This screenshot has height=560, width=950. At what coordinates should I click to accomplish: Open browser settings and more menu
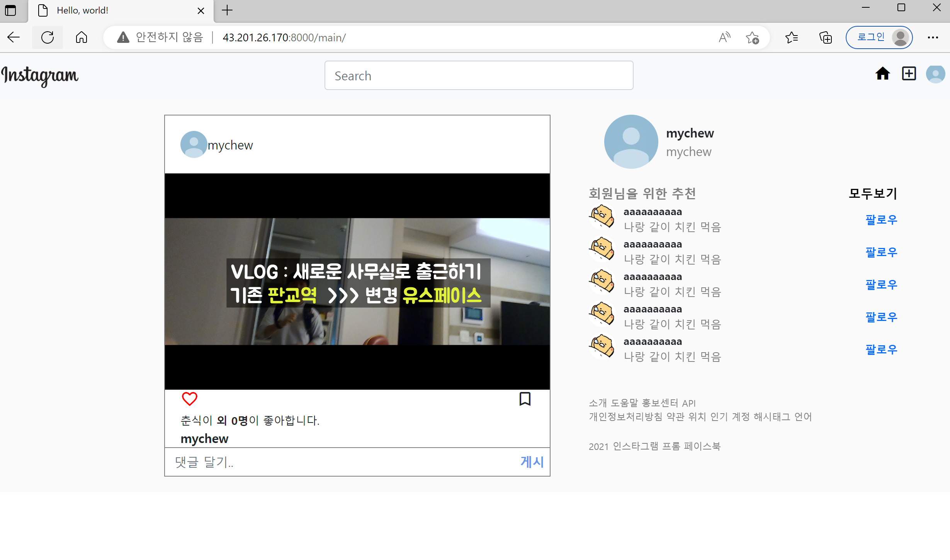click(933, 37)
